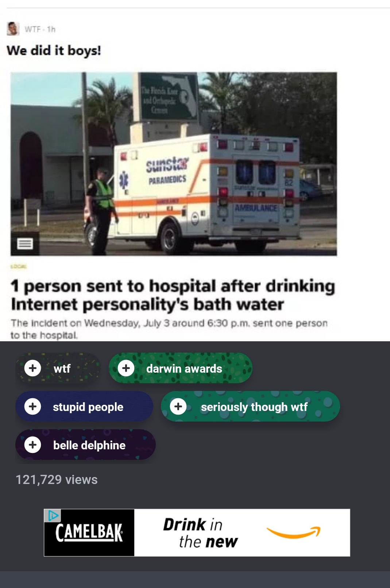Tap the plus icon on seriously though wtf tag
390x588 pixels.
tap(178, 406)
